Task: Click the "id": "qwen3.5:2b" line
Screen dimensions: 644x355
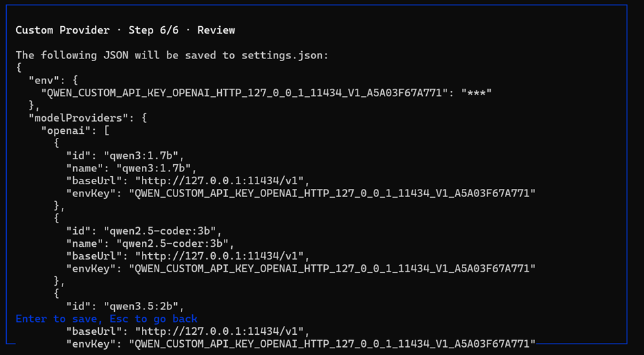Action: tap(125, 306)
